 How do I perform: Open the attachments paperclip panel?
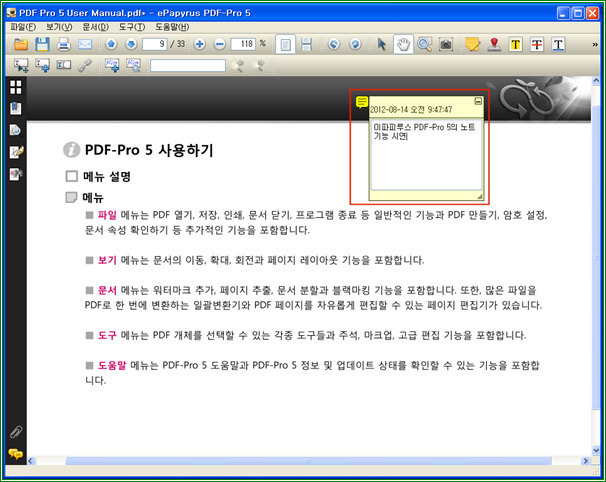pos(16,432)
